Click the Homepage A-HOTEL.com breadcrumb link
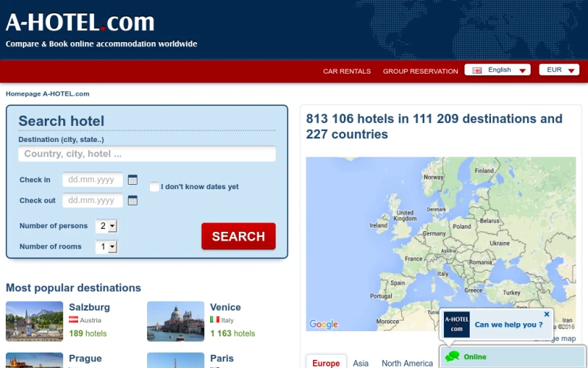 pyautogui.click(x=48, y=94)
